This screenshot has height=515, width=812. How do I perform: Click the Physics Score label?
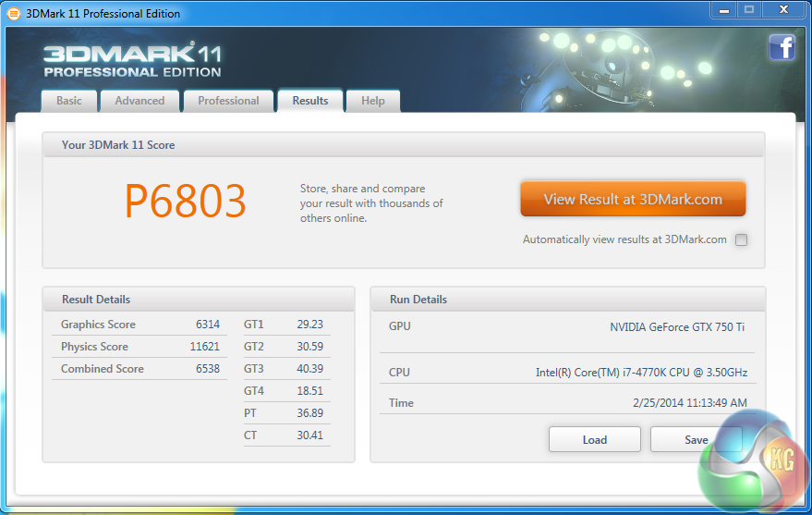(x=94, y=347)
